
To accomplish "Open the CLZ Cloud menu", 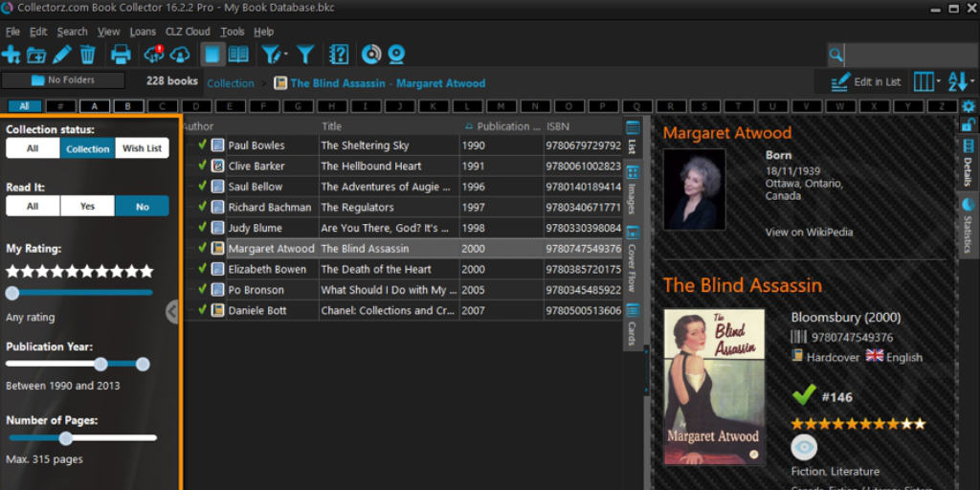I will [x=188, y=32].
